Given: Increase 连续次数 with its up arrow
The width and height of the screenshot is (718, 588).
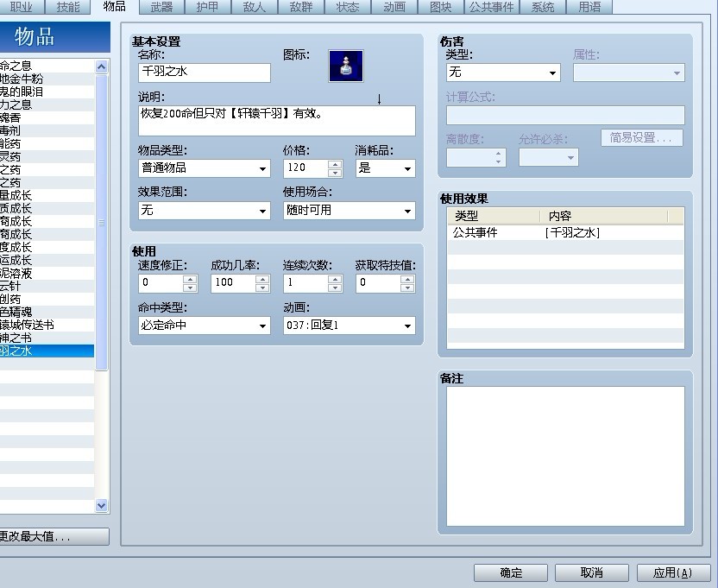Looking at the screenshot, I should tap(335, 279).
